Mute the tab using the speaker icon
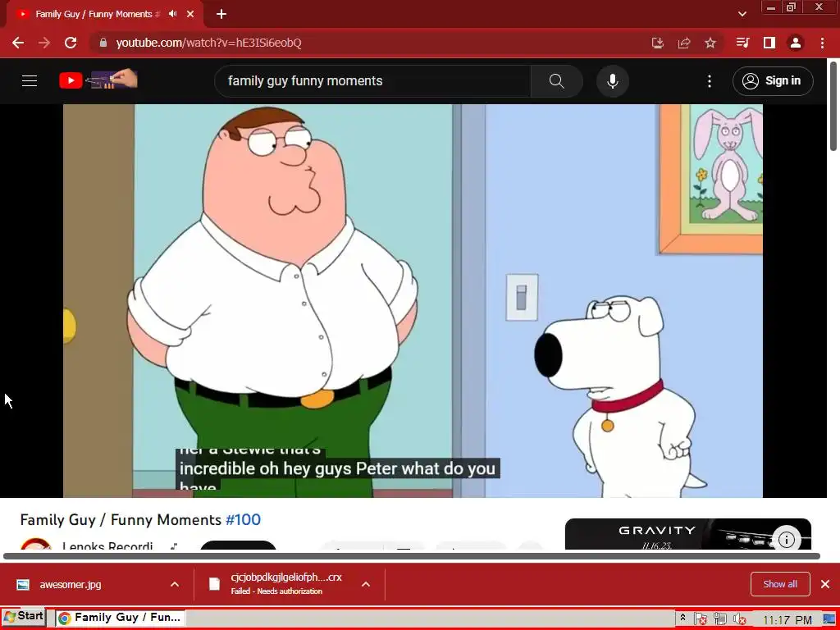 tap(172, 14)
